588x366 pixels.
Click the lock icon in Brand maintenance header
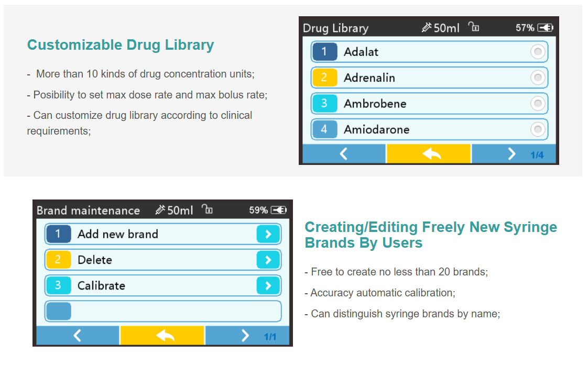[x=207, y=209]
